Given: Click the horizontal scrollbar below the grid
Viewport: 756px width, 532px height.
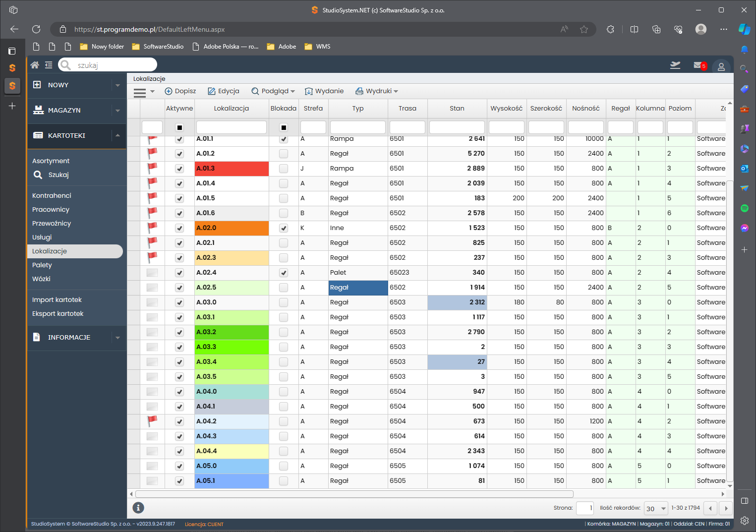Looking at the screenshot, I should coord(354,494).
